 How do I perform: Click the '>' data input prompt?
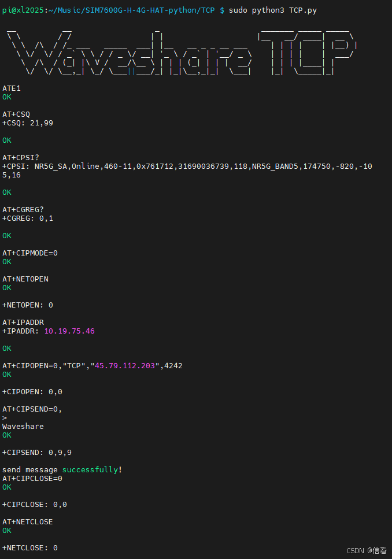5,418
